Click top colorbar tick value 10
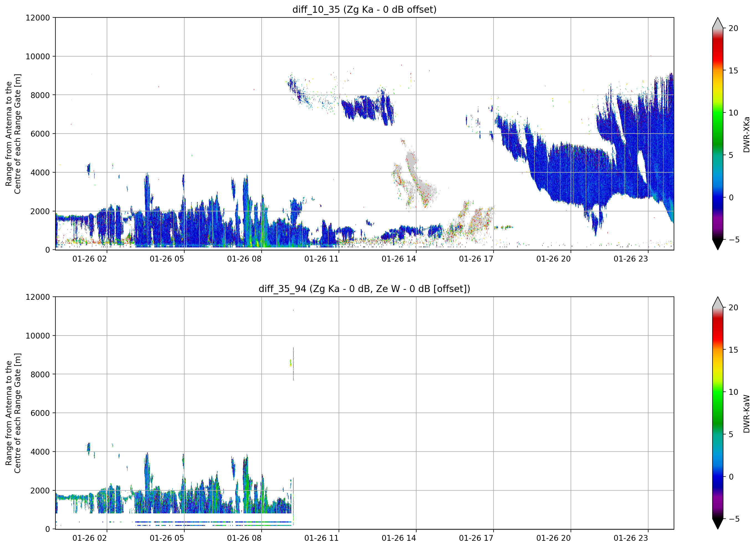 (x=733, y=113)
